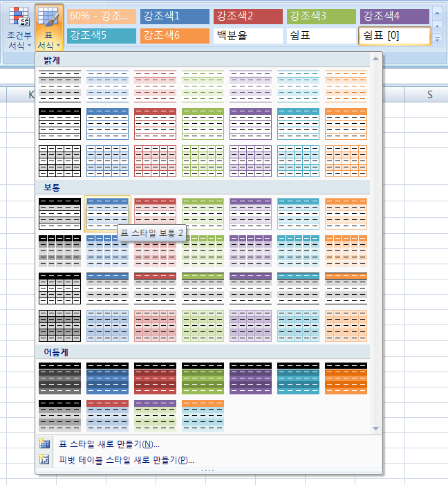Select black column-header style in 보통 second row
Screen dimensions: 448x485
[x=59, y=251]
